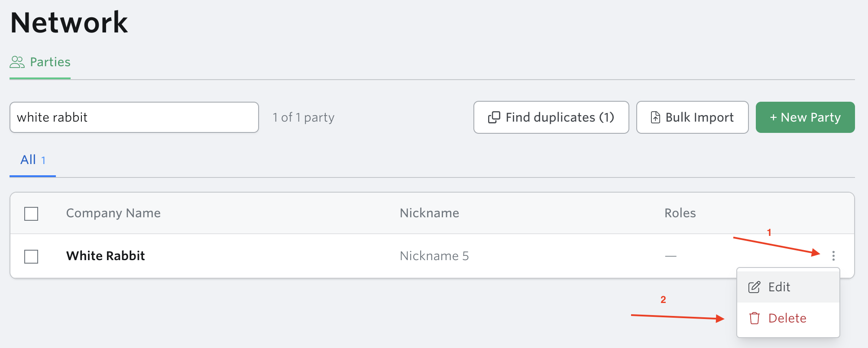
Task: Focus the search field containing white rabbit
Action: (134, 117)
